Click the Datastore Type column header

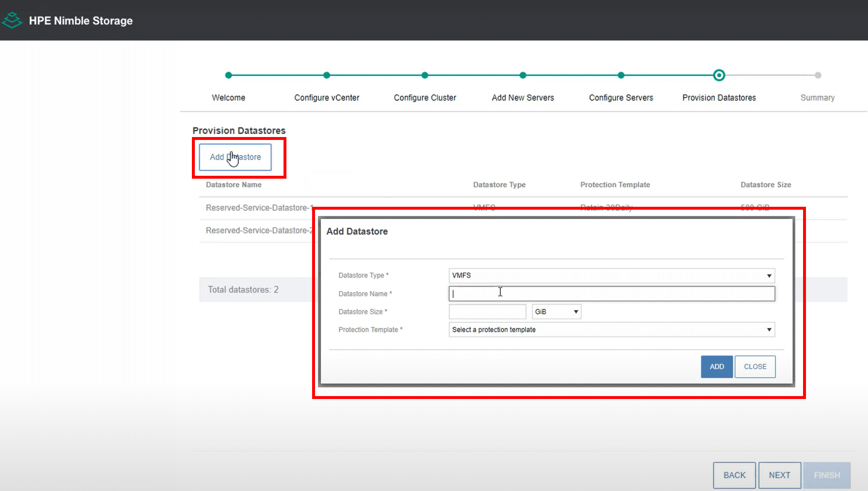pyautogui.click(x=499, y=184)
